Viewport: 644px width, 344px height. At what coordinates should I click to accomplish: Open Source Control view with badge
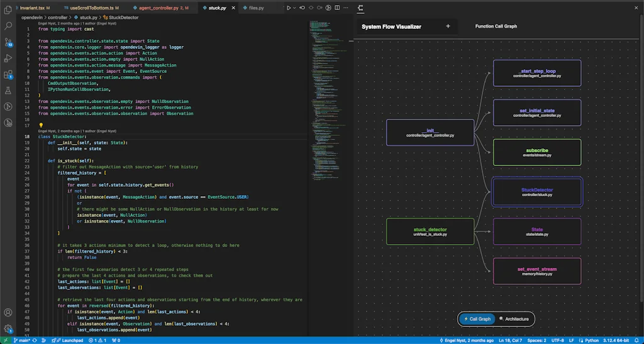(8, 42)
